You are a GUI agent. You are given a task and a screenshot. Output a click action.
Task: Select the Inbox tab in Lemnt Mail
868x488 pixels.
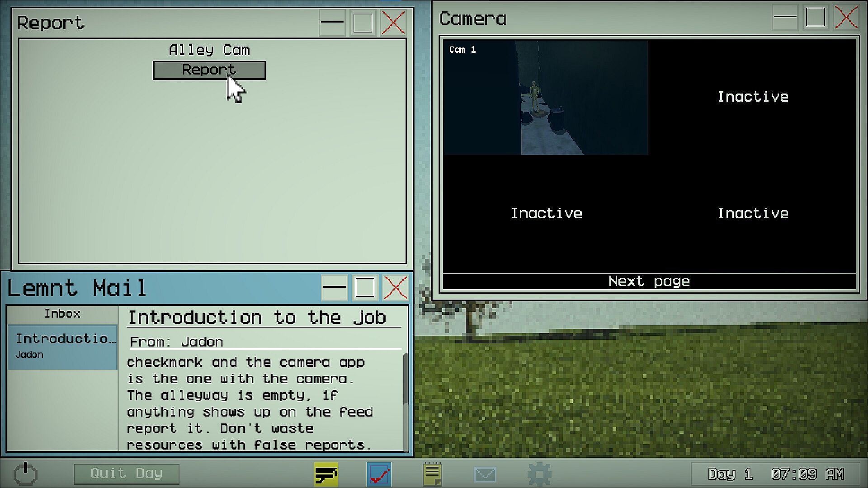point(62,314)
